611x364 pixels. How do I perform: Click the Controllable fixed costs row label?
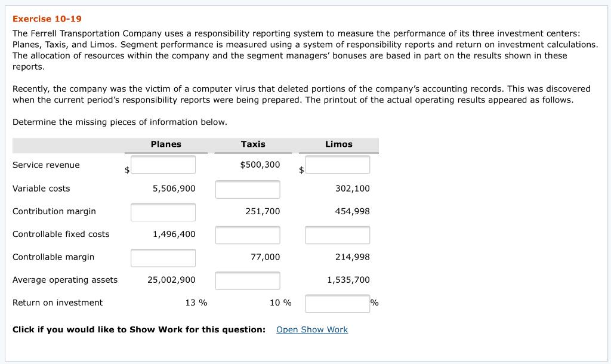pyautogui.click(x=61, y=235)
